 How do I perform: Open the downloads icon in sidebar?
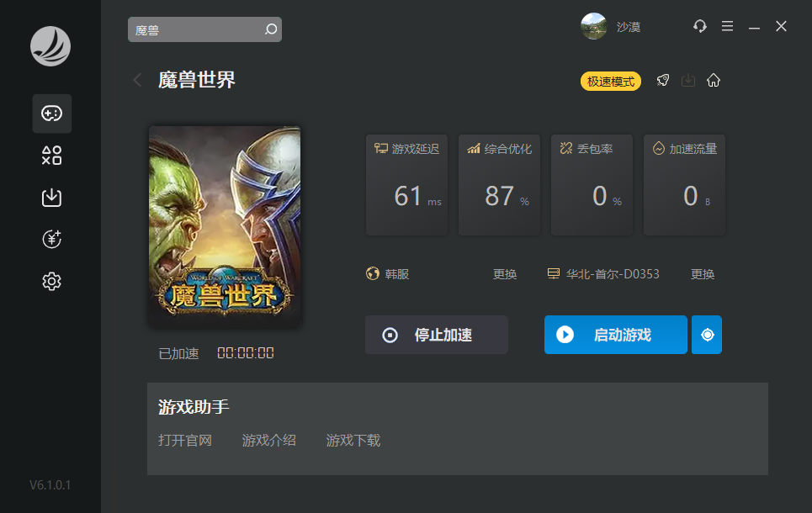coord(52,198)
